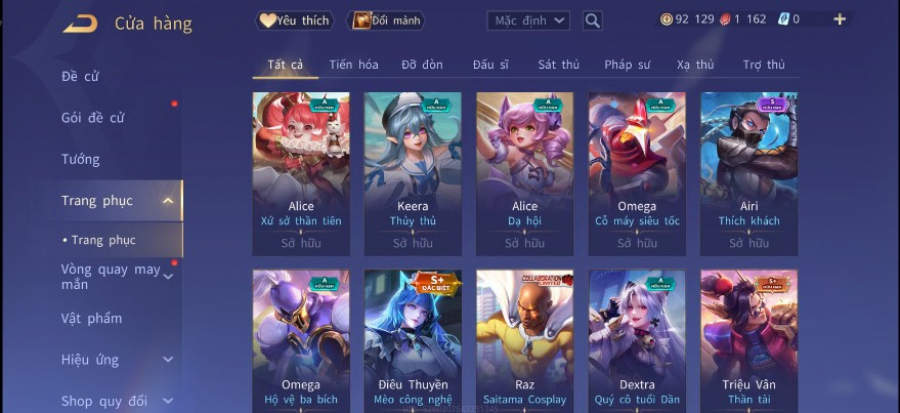Go to Tướng in sidebar

[x=80, y=159]
